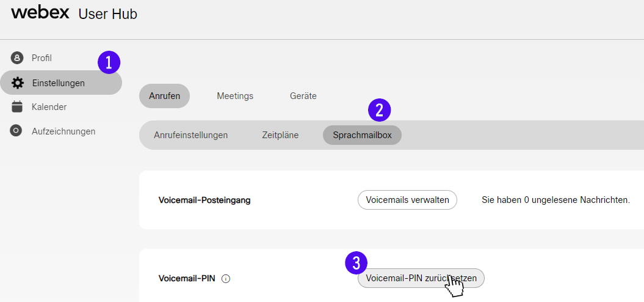This screenshot has height=302, width=644.
Task: Click the info icon beside Voicemail-PIN
Action: tap(225, 279)
